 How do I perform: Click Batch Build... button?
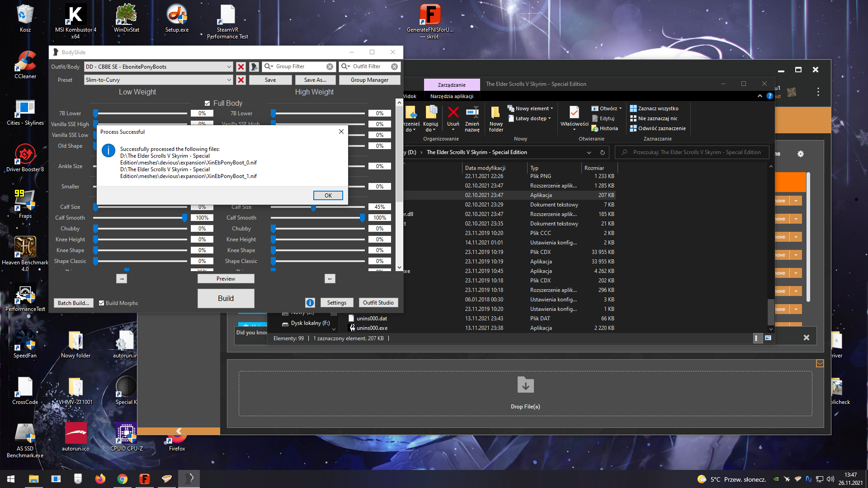tap(73, 303)
